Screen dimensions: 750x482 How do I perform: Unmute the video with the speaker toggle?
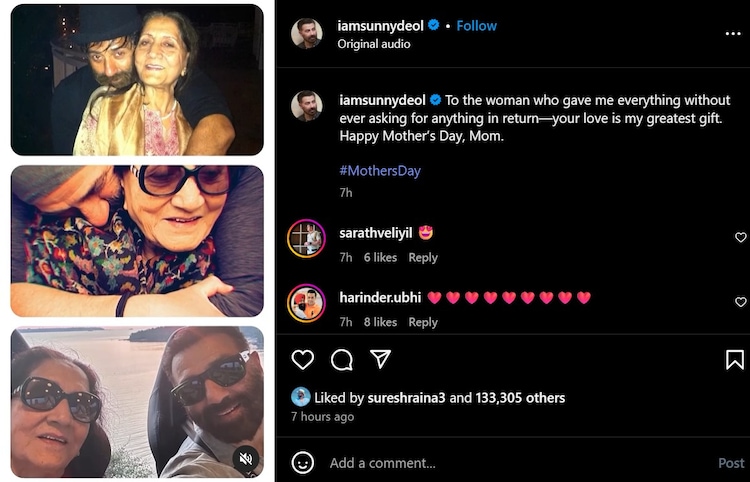244,459
